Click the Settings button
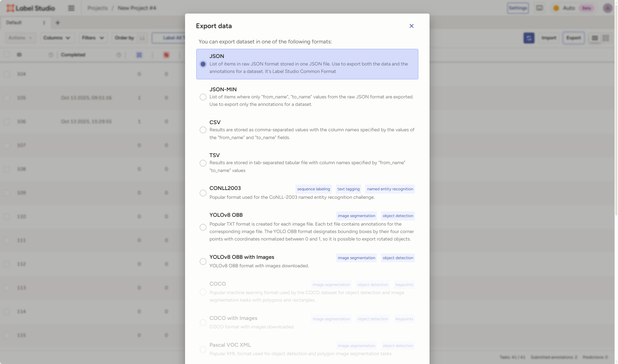The width and height of the screenshot is (618, 364). coord(517,8)
